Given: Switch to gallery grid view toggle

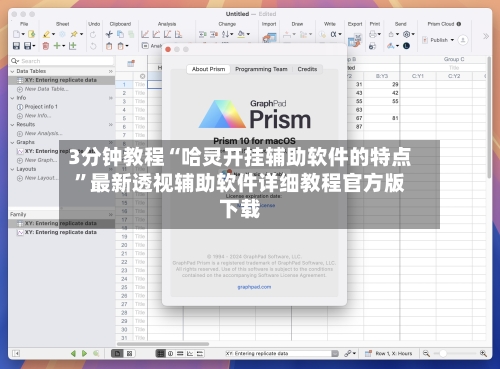Looking at the screenshot, I should [x=129, y=353].
